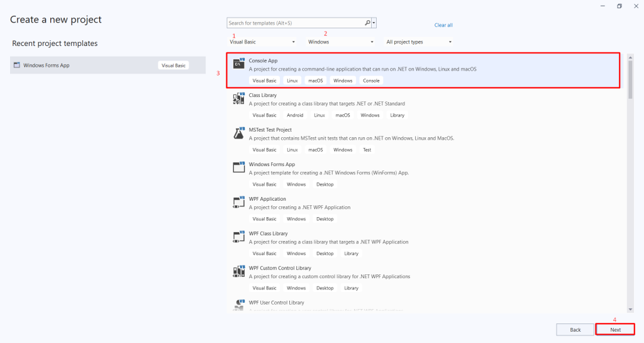Click Visual Basic tag on recent template
Image resolution: width=644 pixels, height=343 pixels.
pos(174,65)
